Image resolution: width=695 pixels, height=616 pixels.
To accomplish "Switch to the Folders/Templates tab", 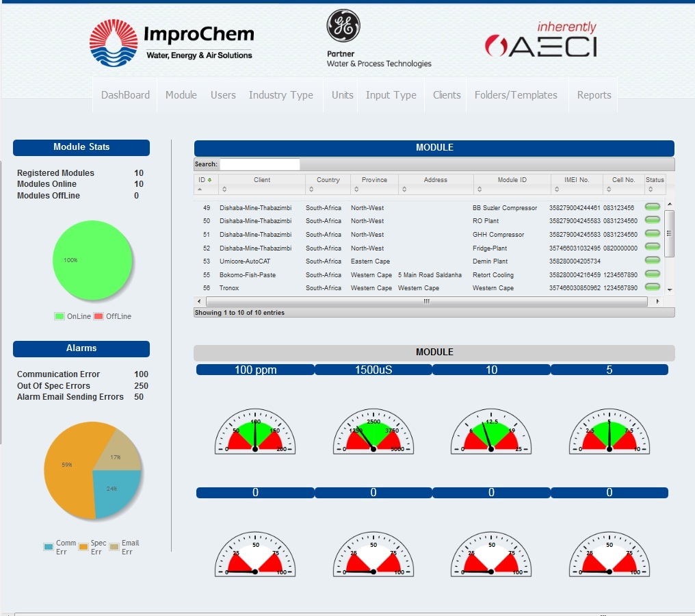I will 516,95.
